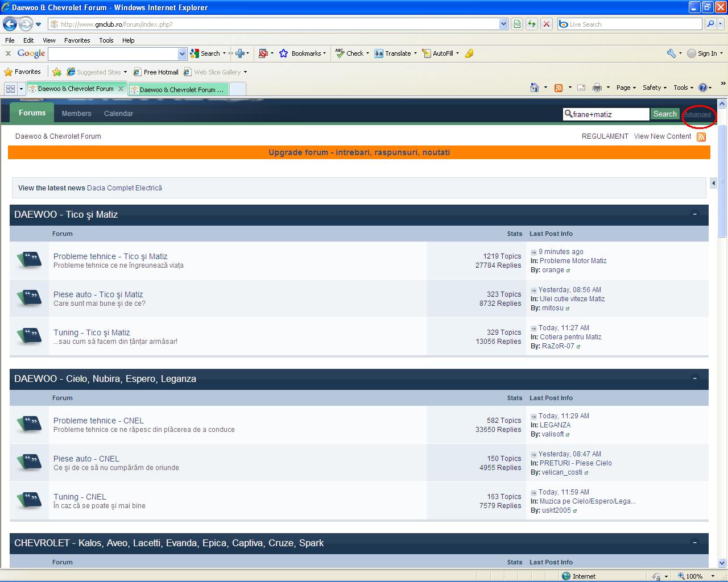This screenshot has width=728, height=582.
Task: Click the forum search input field
Action: coord(609,114)
